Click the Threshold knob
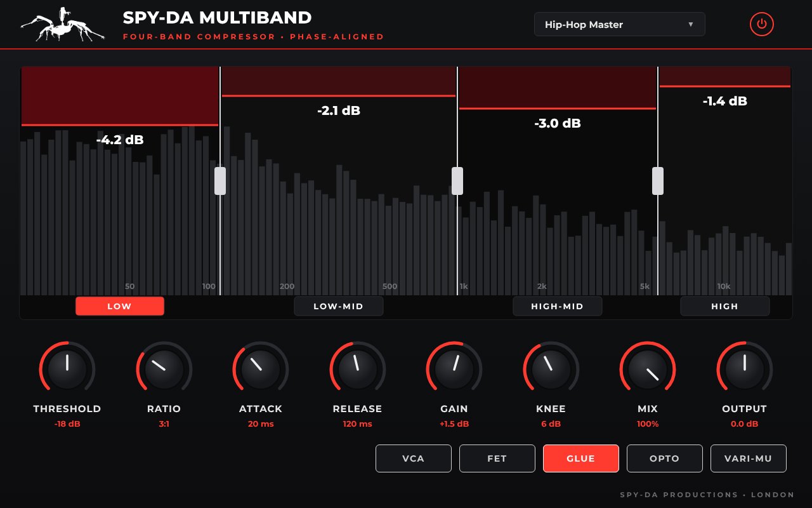Image resolution: width=812 pixels, height=508 pixels. (67, 369)
